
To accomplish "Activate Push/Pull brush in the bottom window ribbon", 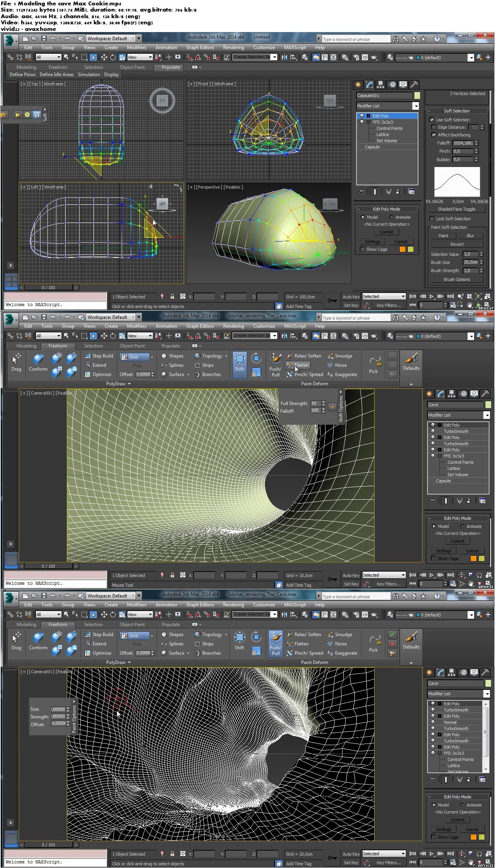I will coord(275,644).
